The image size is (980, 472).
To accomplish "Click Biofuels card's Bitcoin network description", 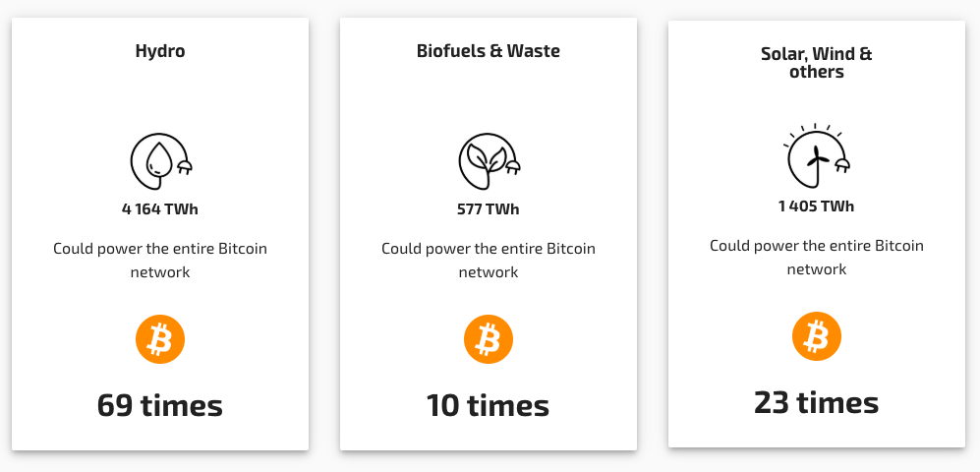I will click(489, 260).
